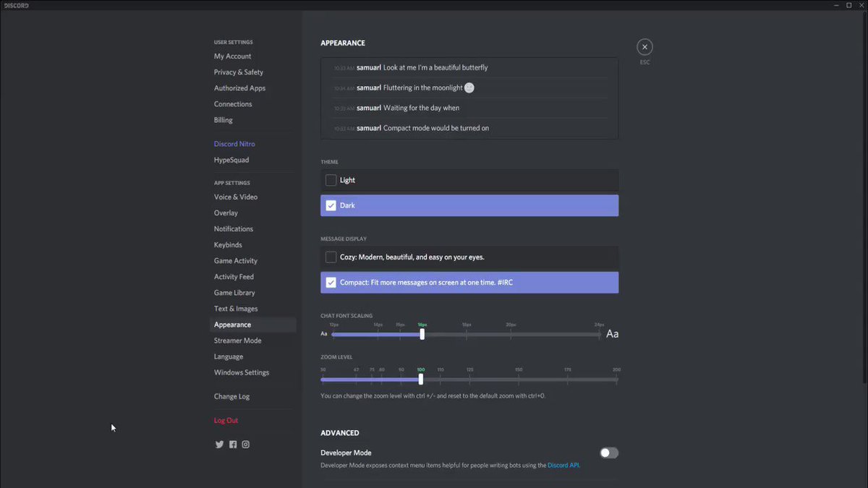Choose Compact message display option
The image size is (868, 488).
pyautogui.click(x=469, y=283)
